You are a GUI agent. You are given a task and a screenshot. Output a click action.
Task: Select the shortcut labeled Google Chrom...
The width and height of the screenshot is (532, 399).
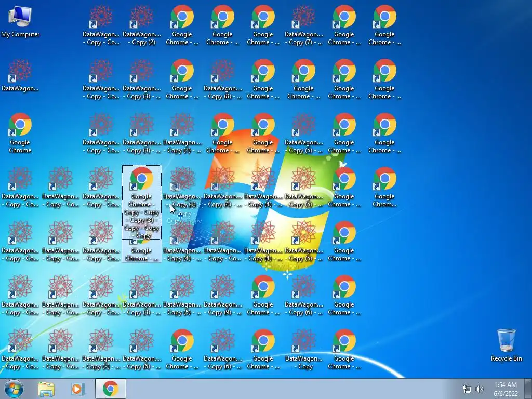click(x=384, y=187)
